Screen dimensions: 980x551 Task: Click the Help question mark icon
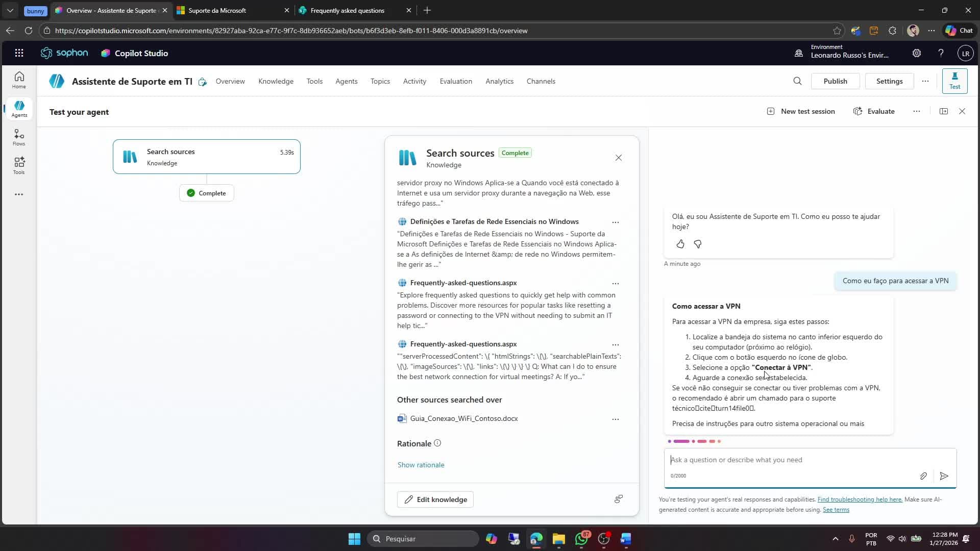point(941,53)
